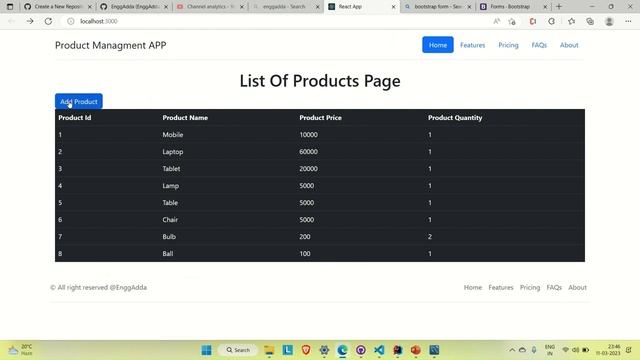
Task: Open the Brave browser taskbar icon
Action: click(306, 350)
